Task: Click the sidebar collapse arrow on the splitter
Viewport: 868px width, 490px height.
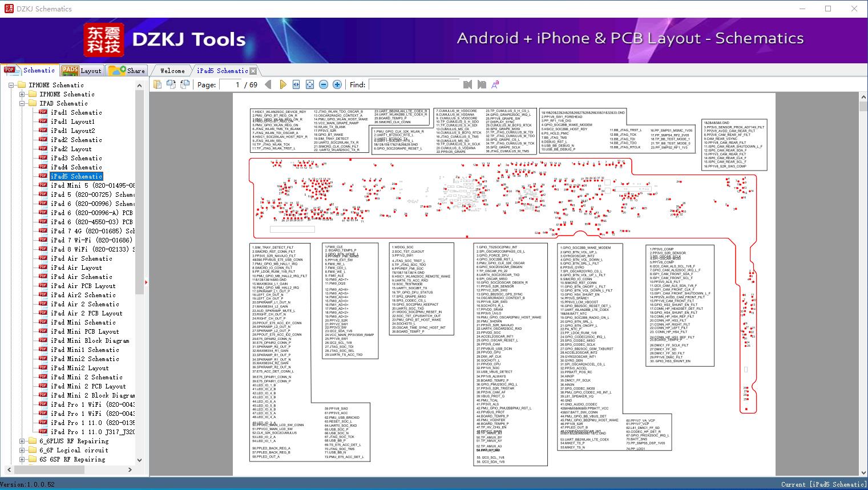Action: point(147,282)
